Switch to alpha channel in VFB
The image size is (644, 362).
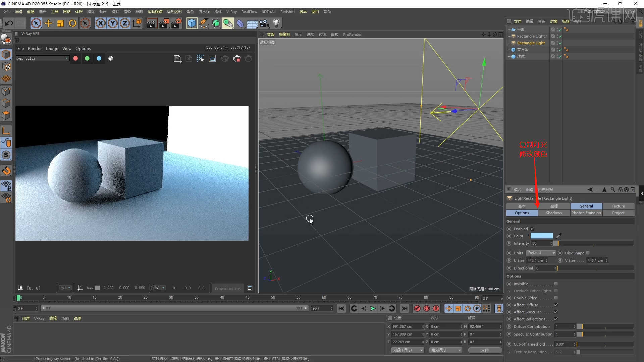[111, 58]
